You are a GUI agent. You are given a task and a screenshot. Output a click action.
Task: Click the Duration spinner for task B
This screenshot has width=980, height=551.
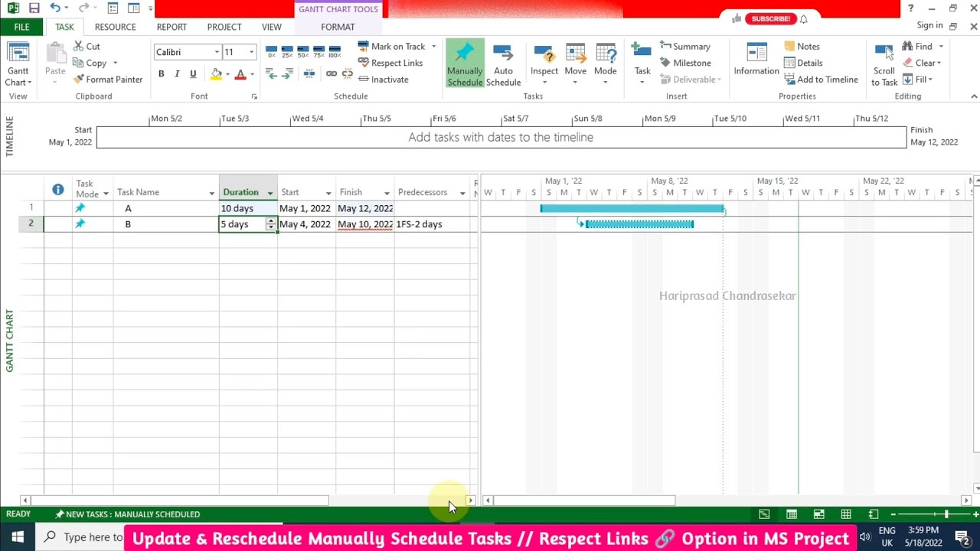270,224
